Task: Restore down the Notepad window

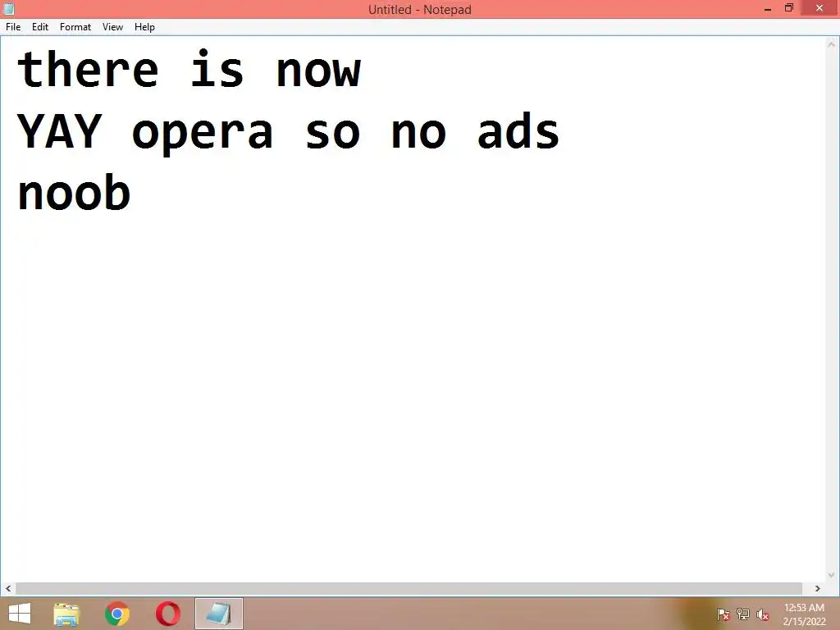Action: (x=789, y=8)
